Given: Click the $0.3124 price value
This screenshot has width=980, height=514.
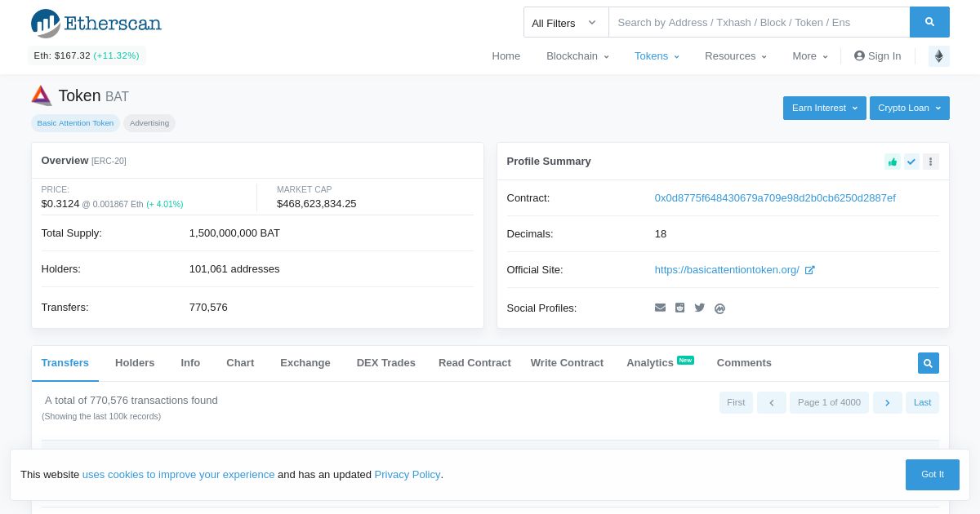Looking at the screenshot, I should pos(60,204).
